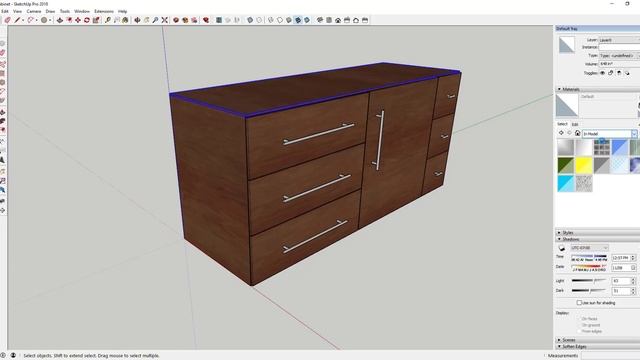This screenshot has height=360, width=640.
Task: Expand the Scenes panel
Action: click(x=559, y=340)
